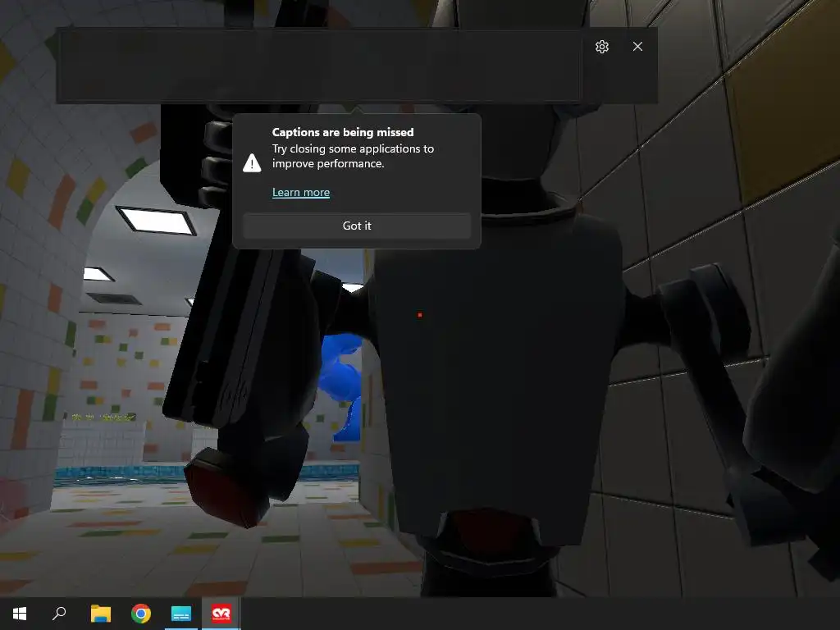Click the Got it button

pyautogui.click(x=357, y=226)
